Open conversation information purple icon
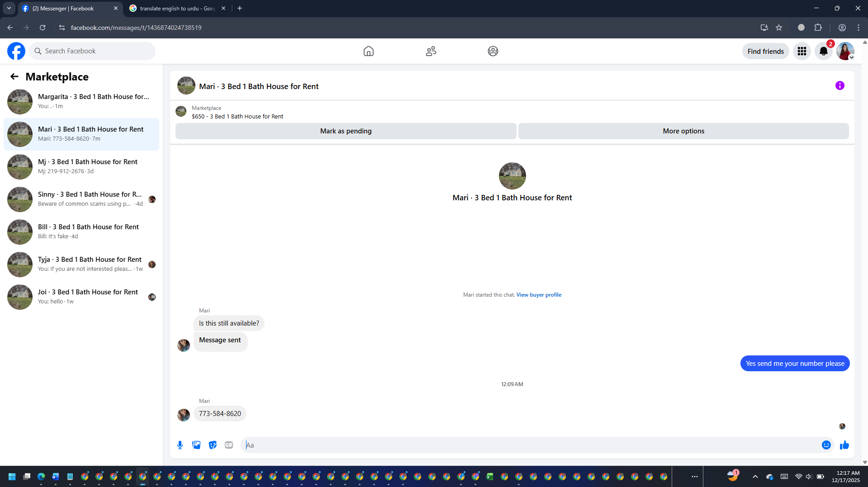Image resolution: width=868 pixels, height=487 pixels. [840, 85]
